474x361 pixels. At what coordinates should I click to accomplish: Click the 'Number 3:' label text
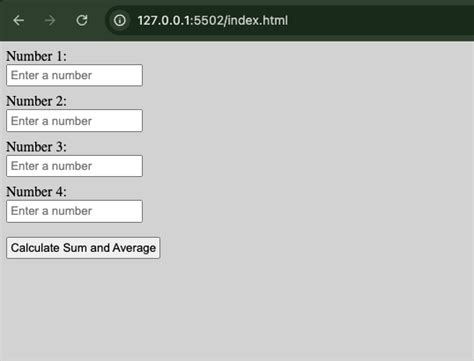(x=36, y=147)
